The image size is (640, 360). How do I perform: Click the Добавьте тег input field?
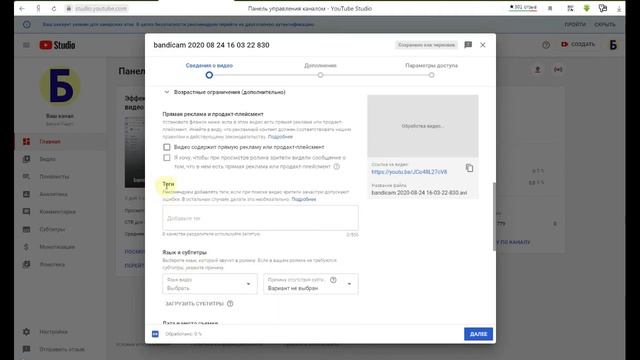click(260, 218)
